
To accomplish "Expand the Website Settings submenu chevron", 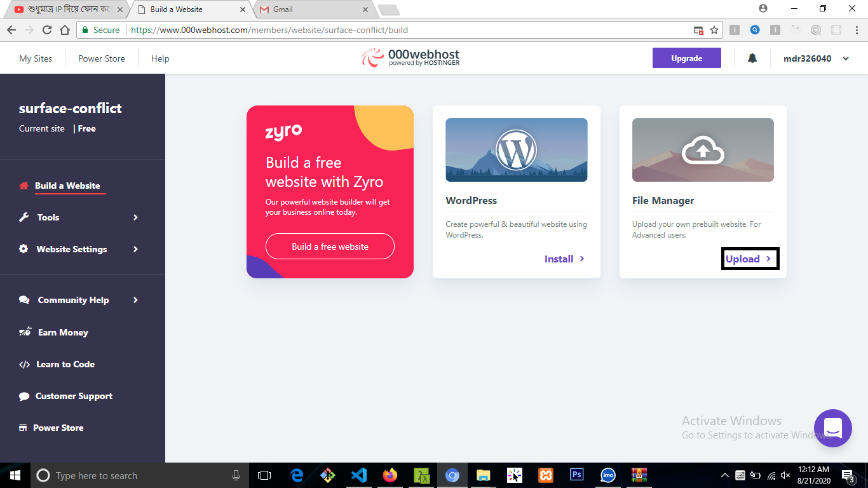I will (x=135, y=249).
